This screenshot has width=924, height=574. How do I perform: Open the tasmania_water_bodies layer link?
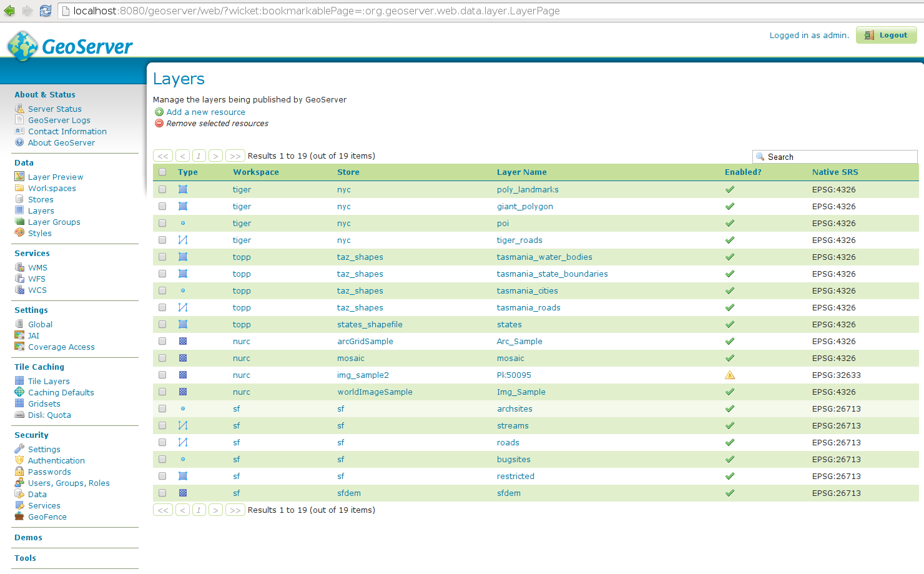coord(544,257)
